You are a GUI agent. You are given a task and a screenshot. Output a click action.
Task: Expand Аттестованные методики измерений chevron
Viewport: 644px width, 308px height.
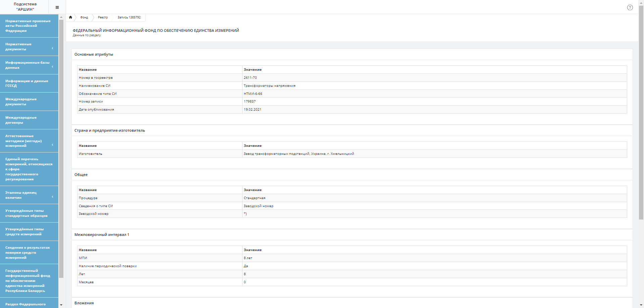[53, 145]
